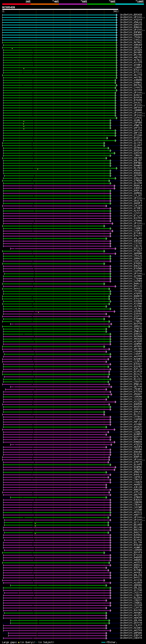The width and height of the screenshot is (146, 644).
Task: Select label UniRef100_B8B8H5
Action: pos(131,35)
